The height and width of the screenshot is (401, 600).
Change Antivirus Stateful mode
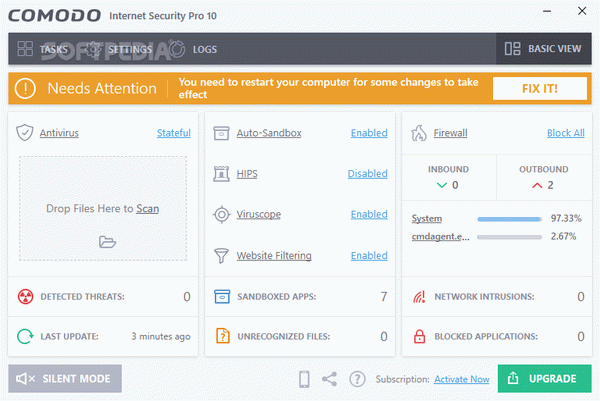[x=174, y=133]
